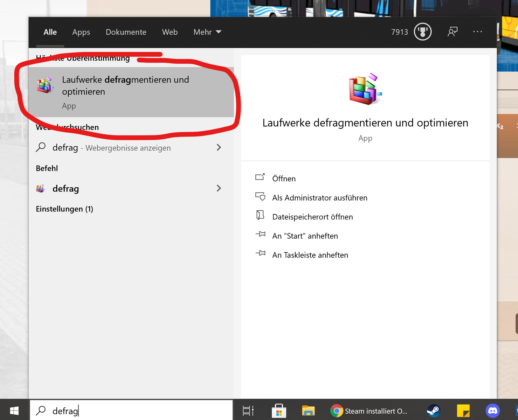Open the three-dots options menu
The height and width of the screenshot is (420, 518).
(x=477, y=32)
